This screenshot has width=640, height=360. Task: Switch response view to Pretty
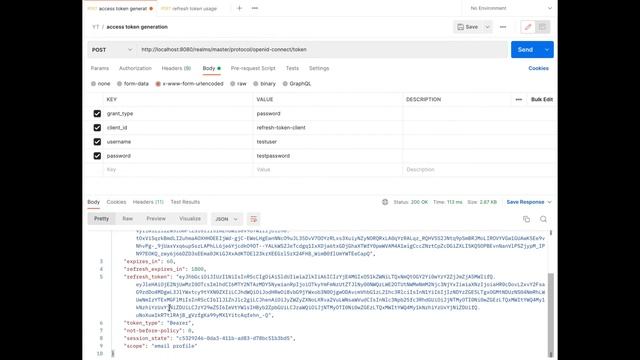(x=102, y=219)
